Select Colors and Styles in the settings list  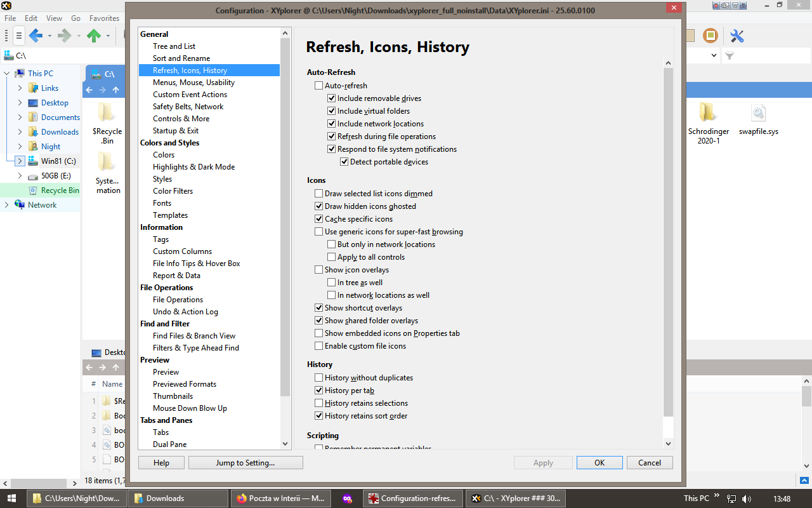click(x=169, y=142)
